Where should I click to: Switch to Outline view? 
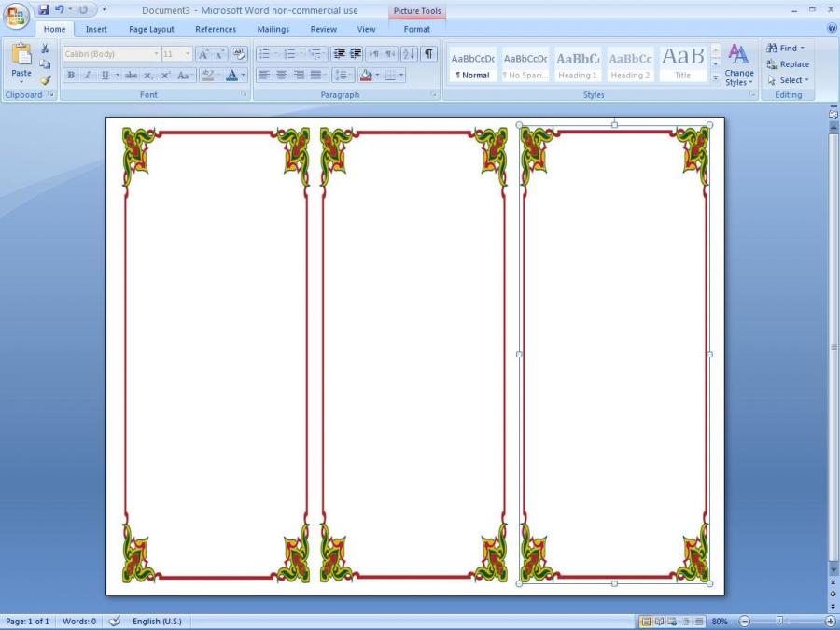coord(686,622)
